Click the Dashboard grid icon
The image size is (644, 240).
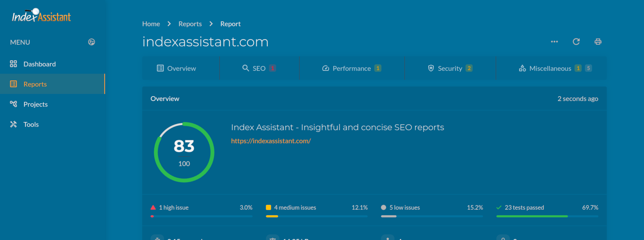(x=13, y=64)
